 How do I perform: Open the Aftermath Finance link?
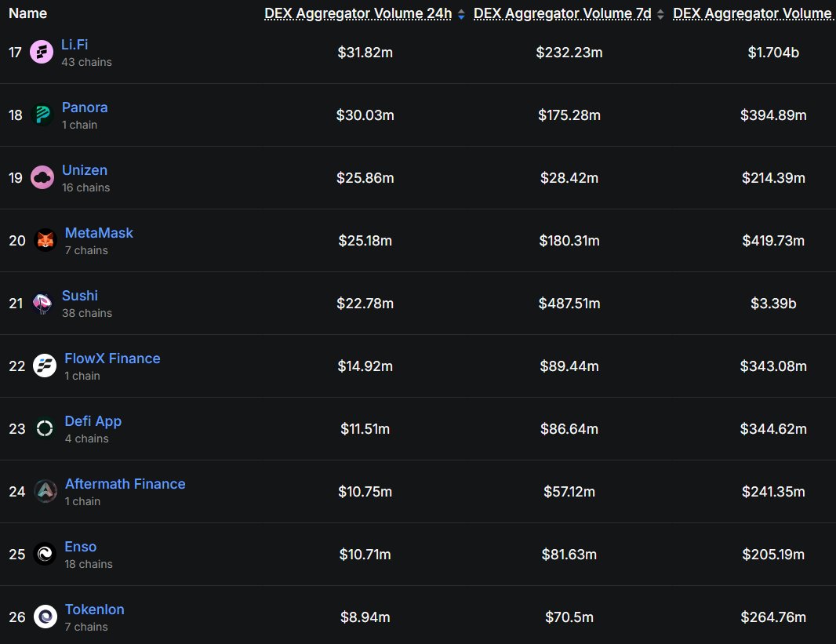tap(125, 483)
